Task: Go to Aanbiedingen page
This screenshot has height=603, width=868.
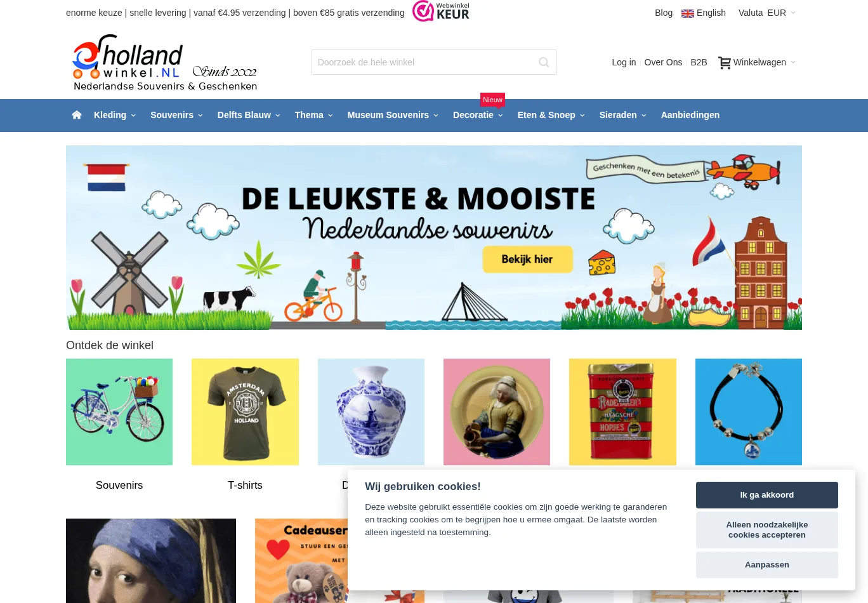Action: point(690,115)
